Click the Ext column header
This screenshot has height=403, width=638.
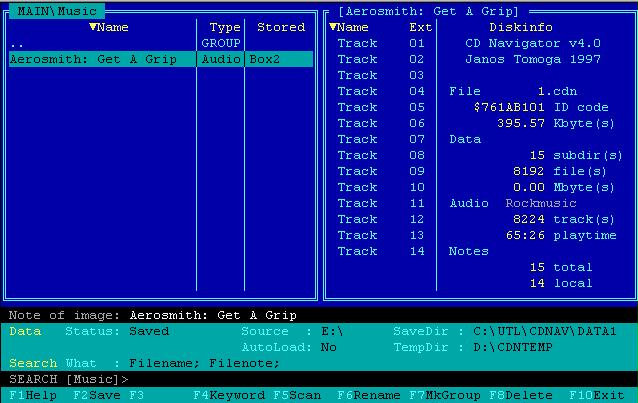pyautogui.click(x=420, y=27)
